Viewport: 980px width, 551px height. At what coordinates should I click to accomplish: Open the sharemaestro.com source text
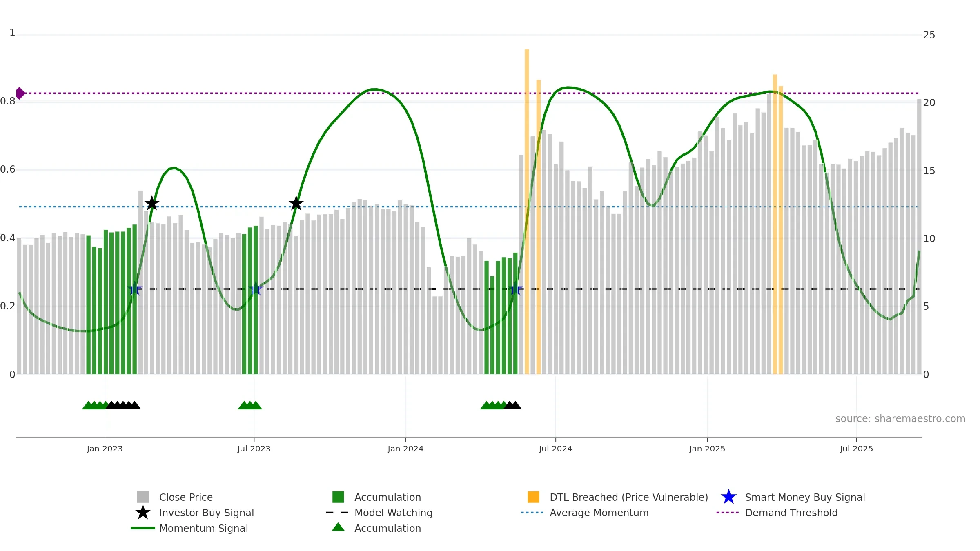tap(900, 419)
